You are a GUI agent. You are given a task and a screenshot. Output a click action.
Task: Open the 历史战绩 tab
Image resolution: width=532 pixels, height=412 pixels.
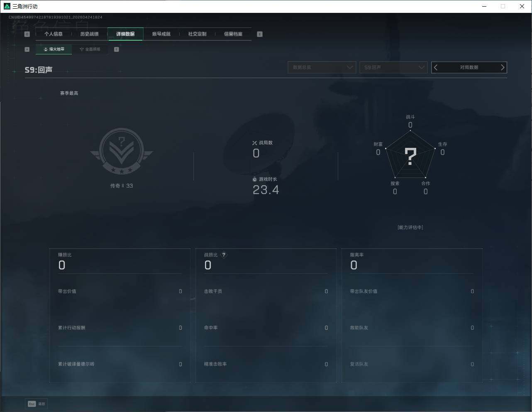click(89, 34)
